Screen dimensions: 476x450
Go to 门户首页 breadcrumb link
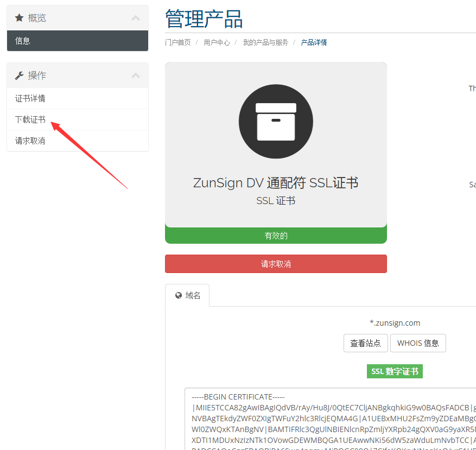[x=178, y=42]
